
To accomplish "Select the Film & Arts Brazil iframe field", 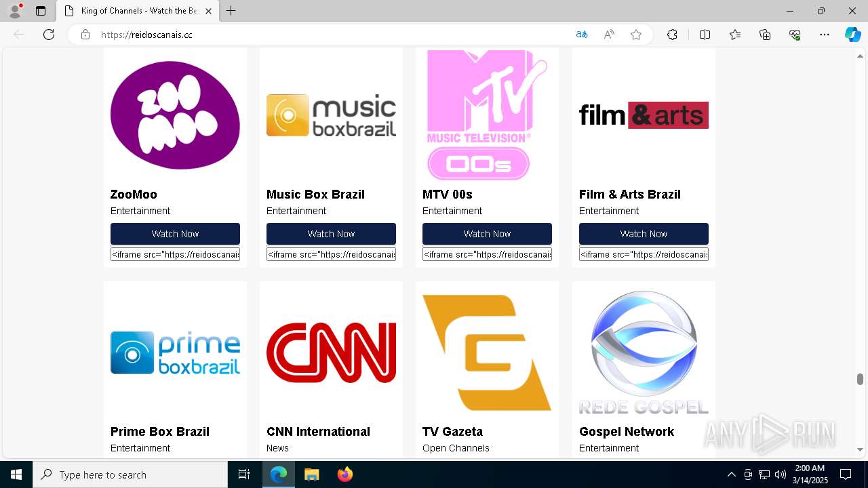I will [644, 254].
